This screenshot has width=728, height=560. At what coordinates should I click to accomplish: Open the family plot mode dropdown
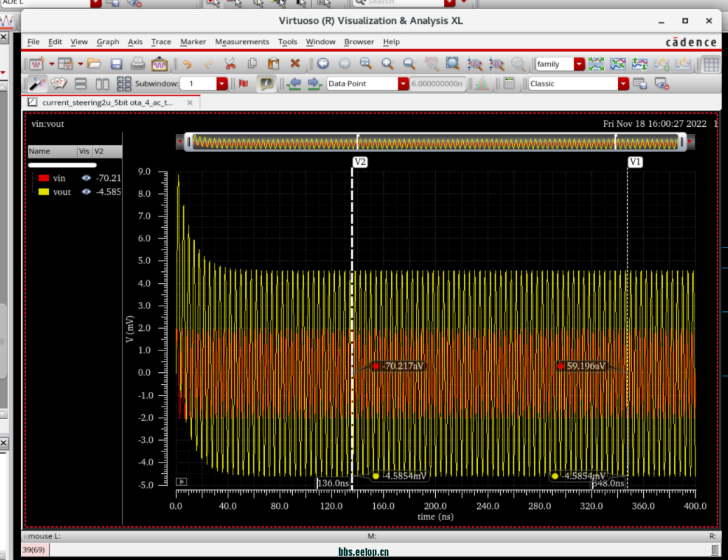pos(579,64)
